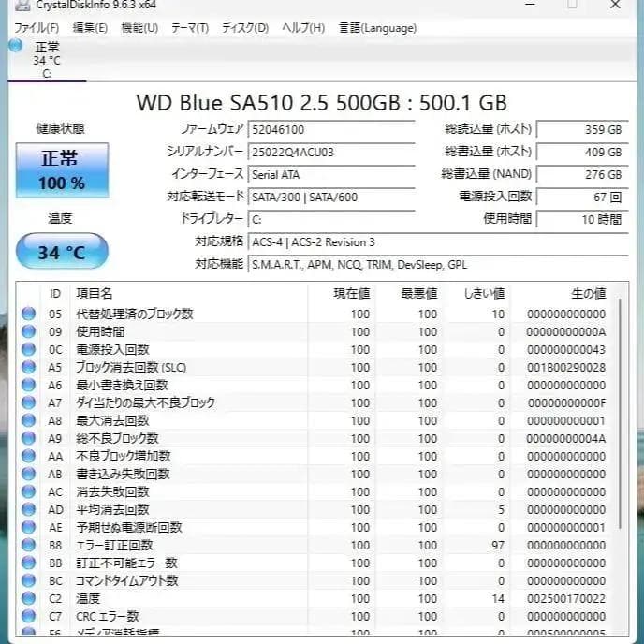Click the 生の値 column header
Screen dimensions: 644x644
(589, 294)
